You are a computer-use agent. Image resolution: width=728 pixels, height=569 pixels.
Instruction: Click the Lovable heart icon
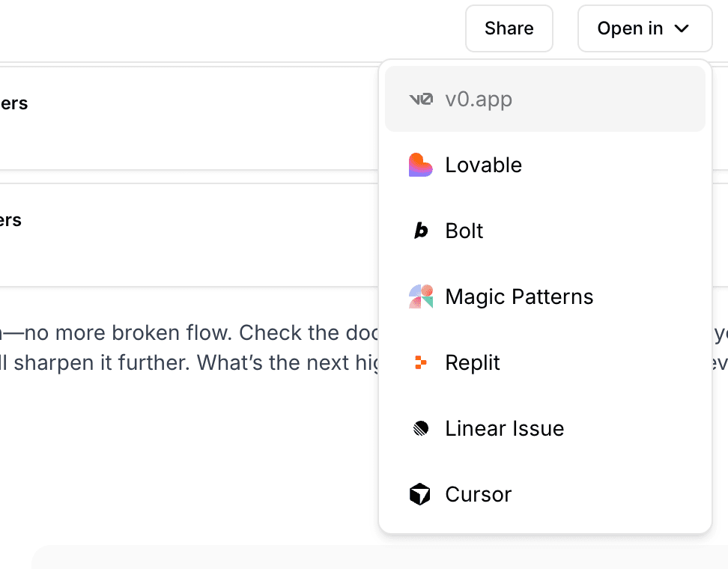point(421,164)
